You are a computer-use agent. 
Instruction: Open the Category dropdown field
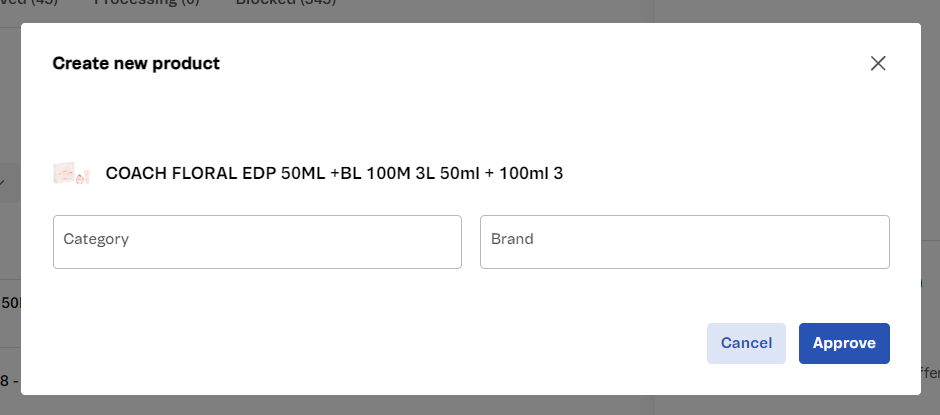(x=257, y=241)
